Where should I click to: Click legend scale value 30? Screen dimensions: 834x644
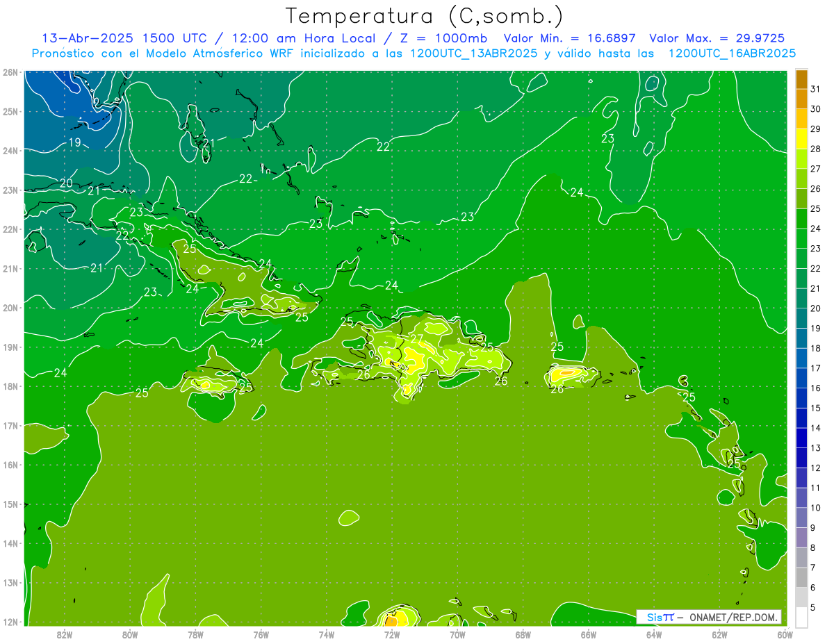pos(816,108)
